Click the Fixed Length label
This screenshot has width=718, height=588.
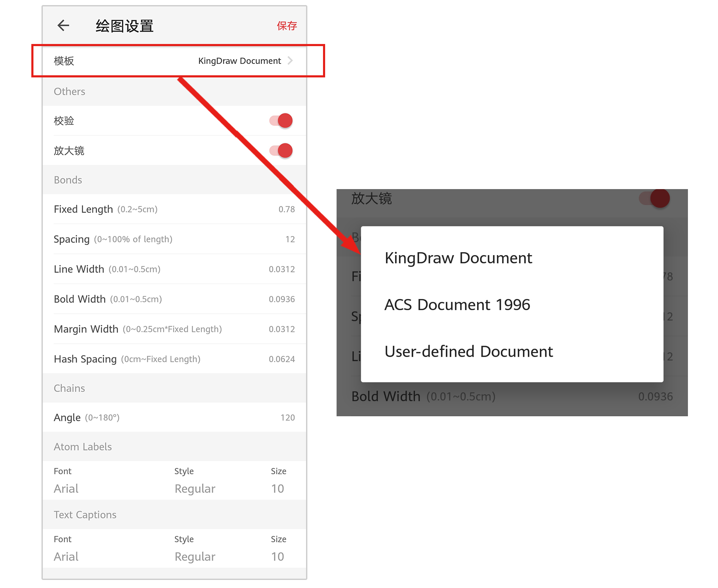(83, 209)
